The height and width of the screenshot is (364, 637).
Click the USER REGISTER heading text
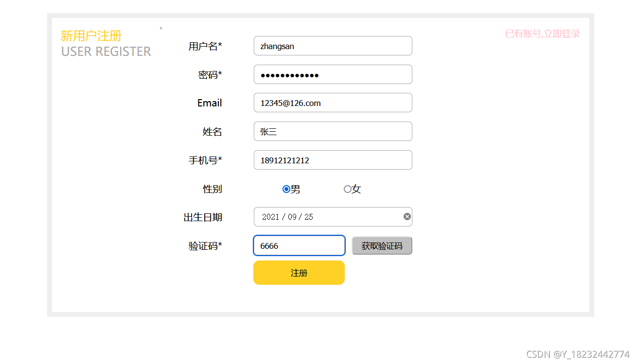click(106, 52)
